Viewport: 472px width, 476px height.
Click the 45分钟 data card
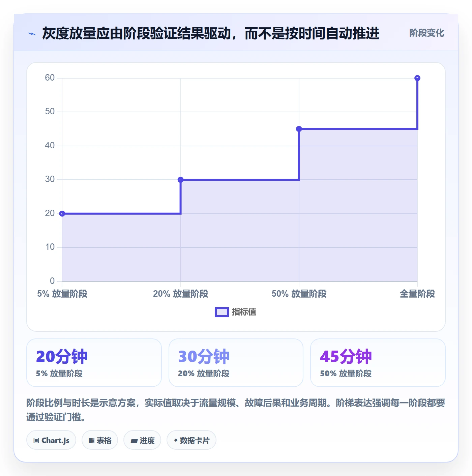378,363
